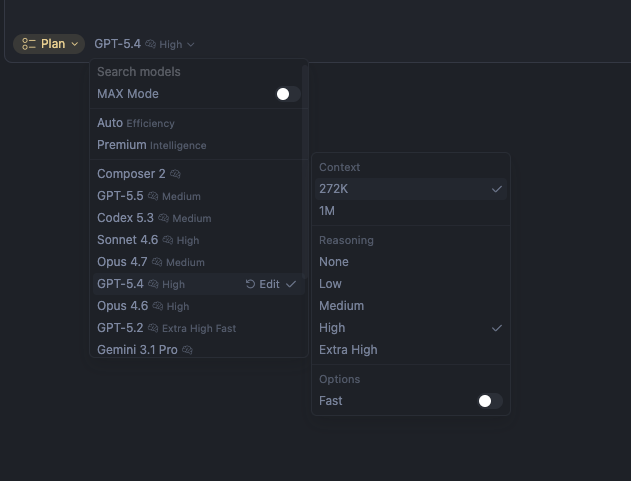The image size is (631, 481).
Task: Click the brain icon beside Opus 4.7
Action: [157, 262]
